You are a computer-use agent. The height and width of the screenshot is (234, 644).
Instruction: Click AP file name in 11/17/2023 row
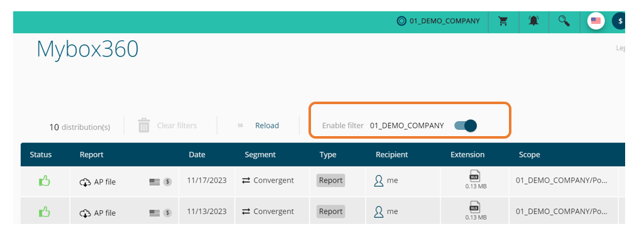105,182
